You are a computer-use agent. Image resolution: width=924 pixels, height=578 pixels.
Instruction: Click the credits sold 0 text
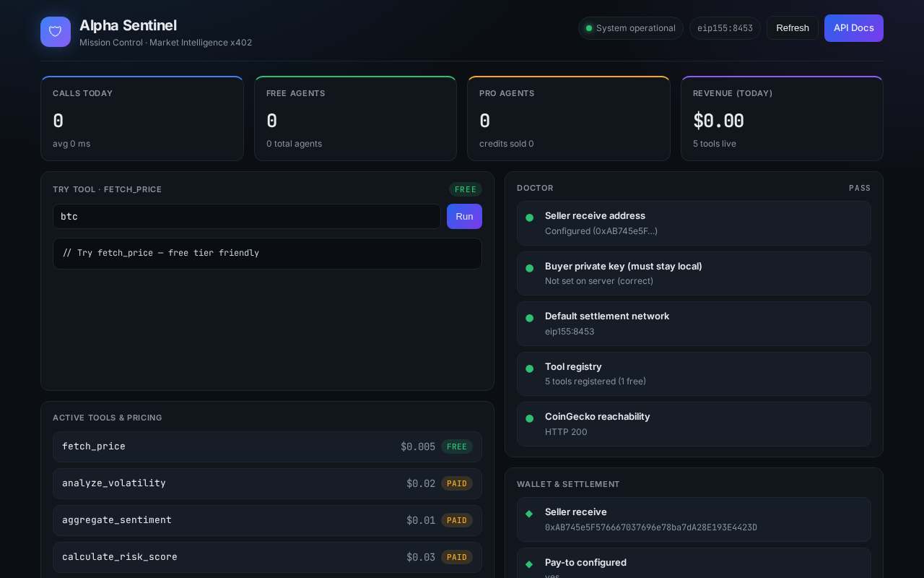[x=507, y=144]
